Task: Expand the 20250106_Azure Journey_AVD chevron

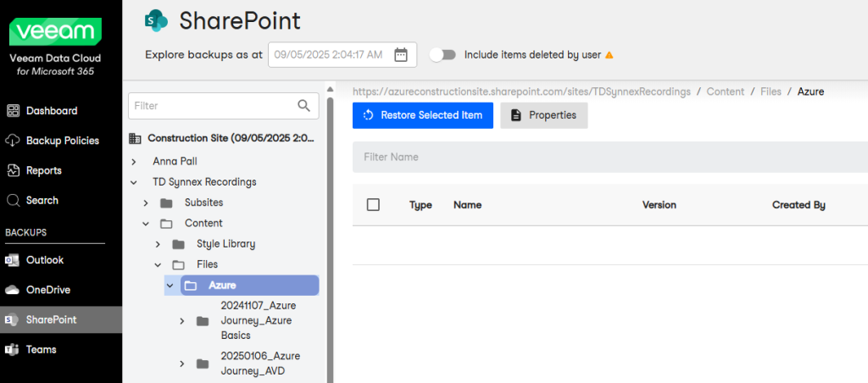Action: (x=182, y=364)
